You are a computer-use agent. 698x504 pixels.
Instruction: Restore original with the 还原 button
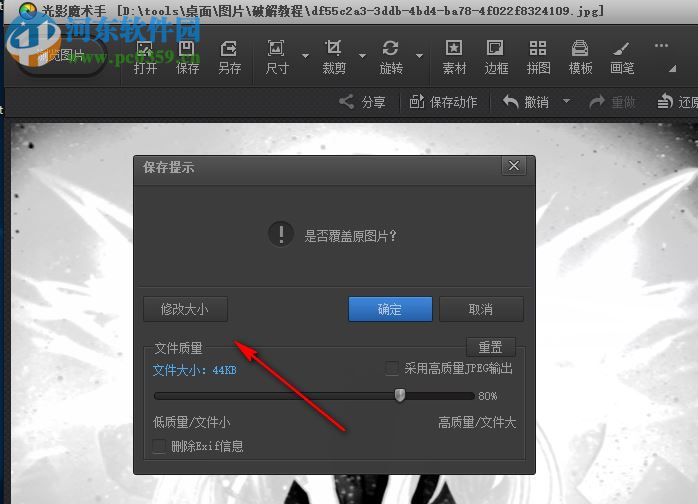pos(678,102)
